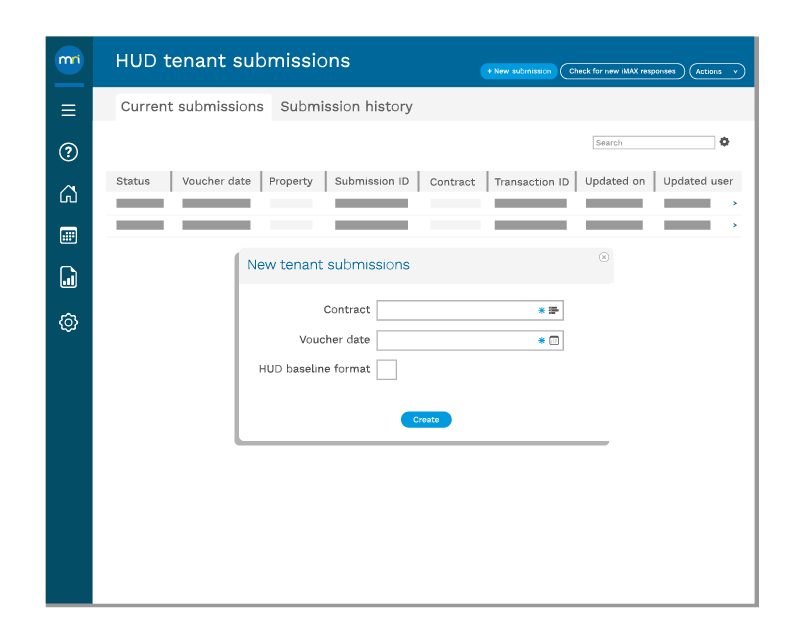
Task: Click Check for new iMAX responses
Action: point(622,71)
